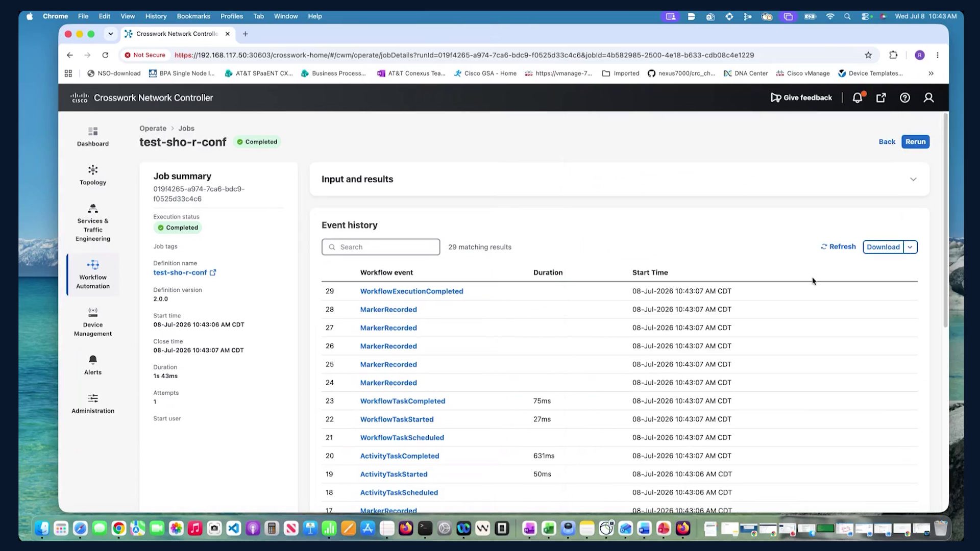Open external link icon beside test-sho-r-conf
The width and height of the screenshot is (980, 551).
pyautogui.click(x=213, y=272)
